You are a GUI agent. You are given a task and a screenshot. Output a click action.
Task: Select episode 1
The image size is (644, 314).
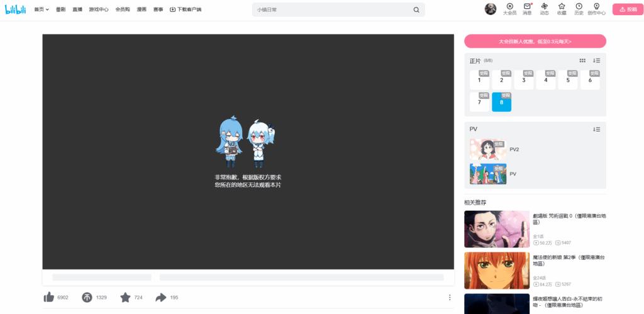pyautogui.click(x=479, y=80)
